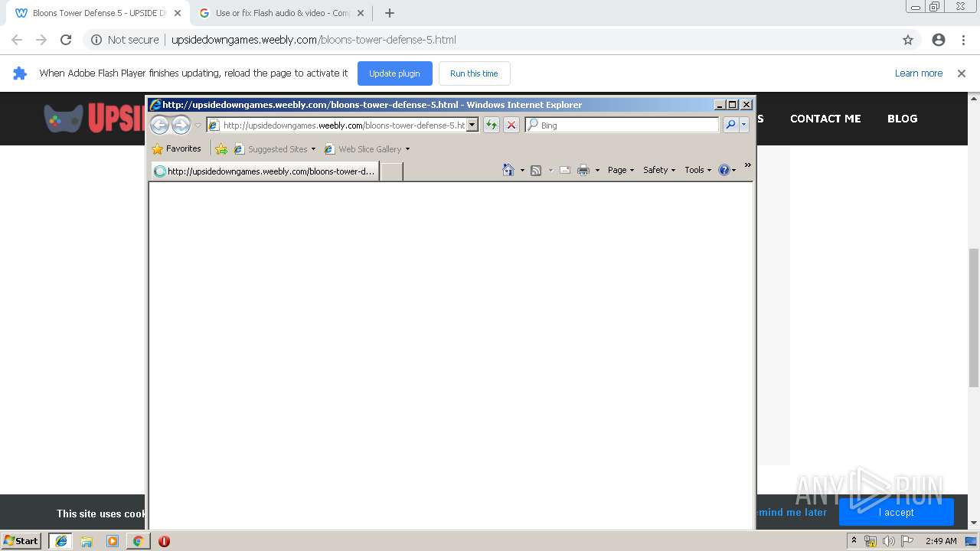Select Bloons Tower Defense 5 Chrome tab
Screen dimensions: 980x551
tap(97, 13)
